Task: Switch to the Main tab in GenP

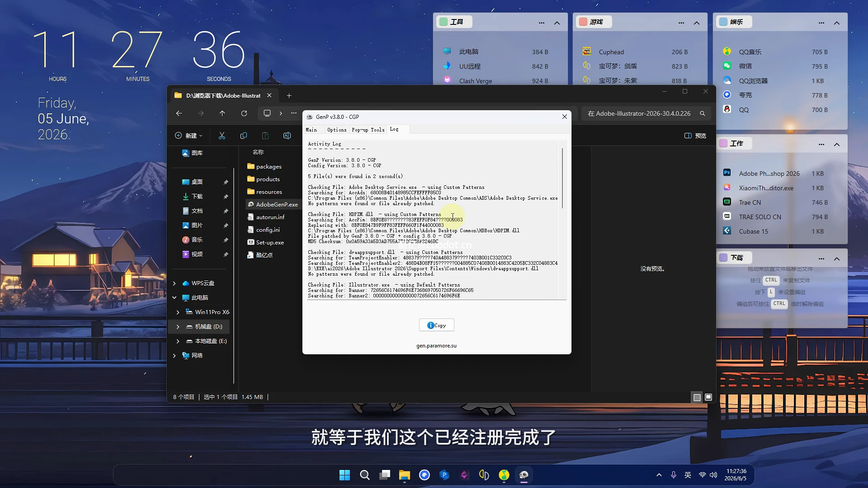Action: (x=311, y=130)
